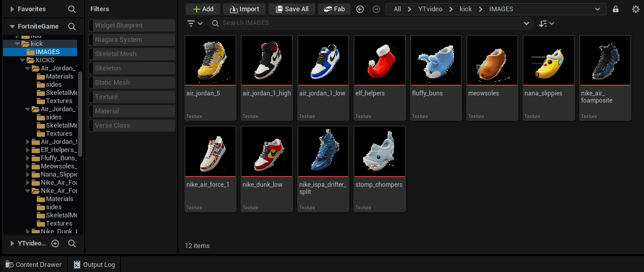
Task: Go to YTvideo in the breadcrumb path
Action: (430, 9)
